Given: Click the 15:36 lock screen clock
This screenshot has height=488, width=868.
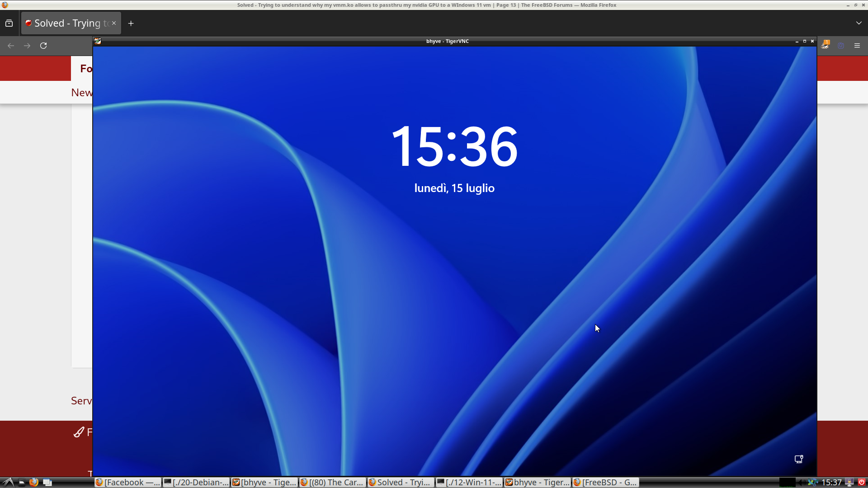Looking at the screenshot, I should pyautogui.click(x=454, y=147).
